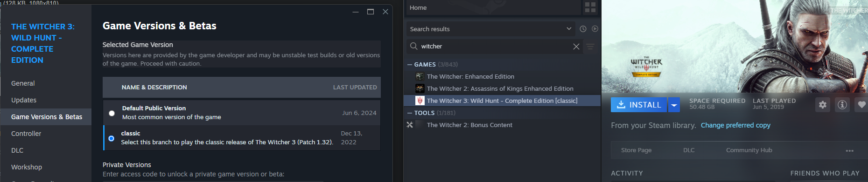Screen dimensions: 868x182
Task: Open the game settings gear icon
Action: 823,105
